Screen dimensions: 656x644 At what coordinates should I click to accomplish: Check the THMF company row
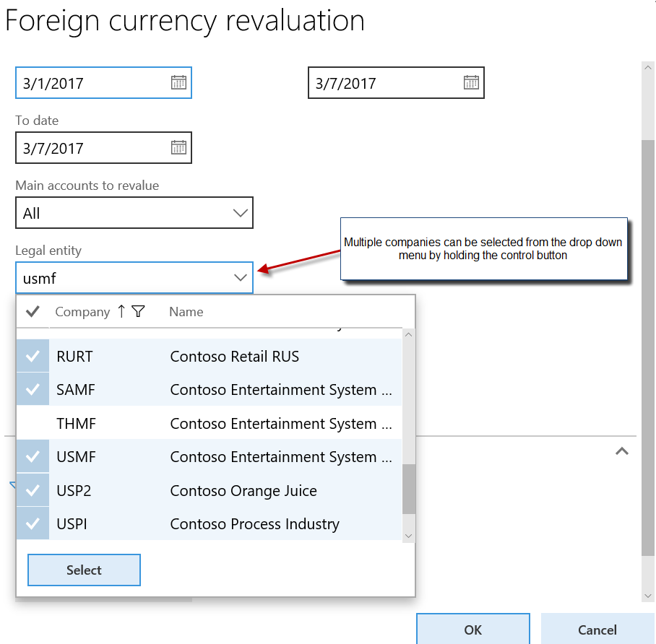[x=33, y=423]
